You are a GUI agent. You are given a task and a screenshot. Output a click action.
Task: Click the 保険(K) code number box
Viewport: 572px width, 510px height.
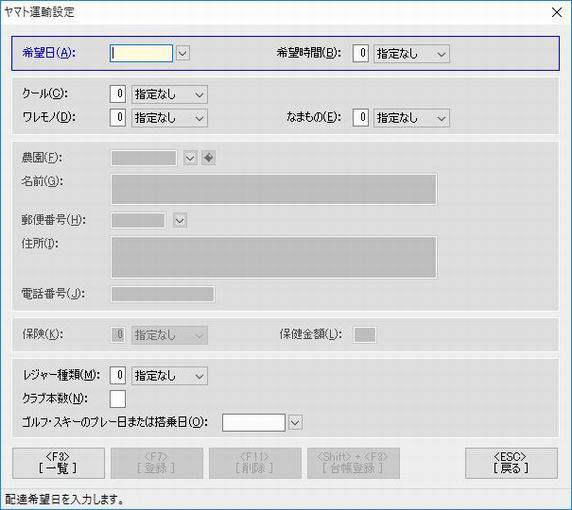(118, 335)
